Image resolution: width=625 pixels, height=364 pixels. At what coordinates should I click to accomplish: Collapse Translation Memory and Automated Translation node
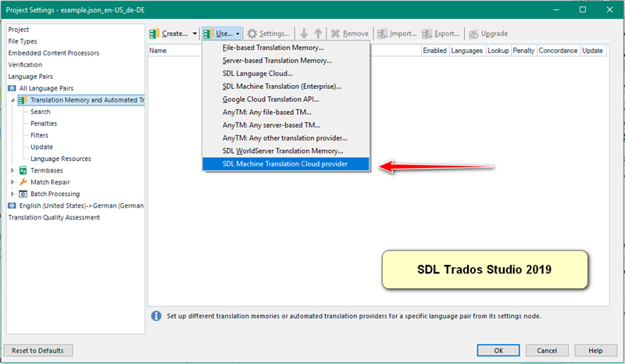click(12, 100)
